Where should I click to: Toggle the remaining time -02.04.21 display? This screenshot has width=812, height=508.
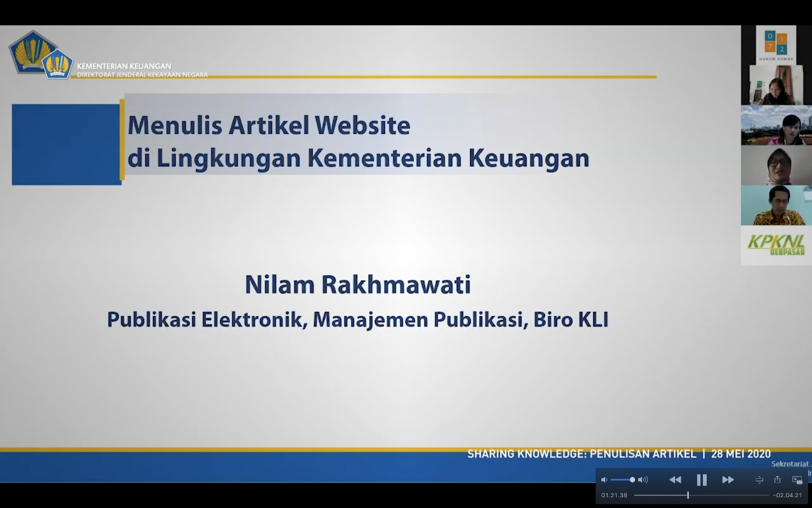(787, 495)
